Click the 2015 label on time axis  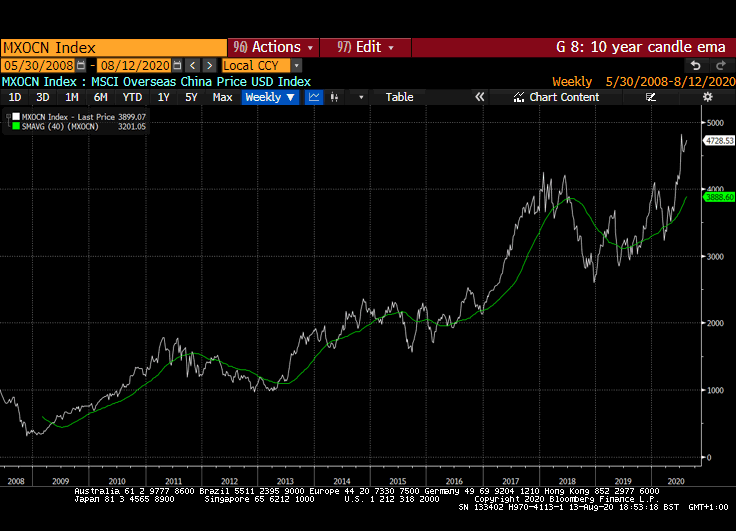[x=398, y=481]
